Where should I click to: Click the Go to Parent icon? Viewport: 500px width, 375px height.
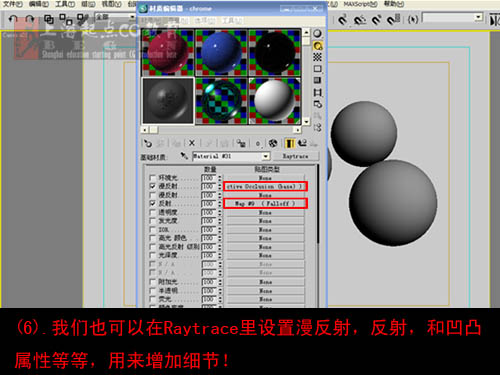tap(302, 143)
